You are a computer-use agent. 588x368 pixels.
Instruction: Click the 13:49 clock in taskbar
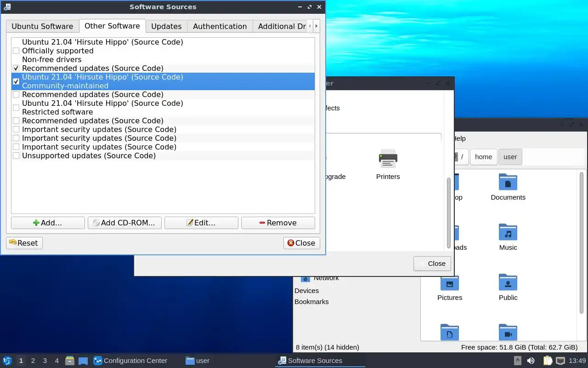tap(577, 361)
